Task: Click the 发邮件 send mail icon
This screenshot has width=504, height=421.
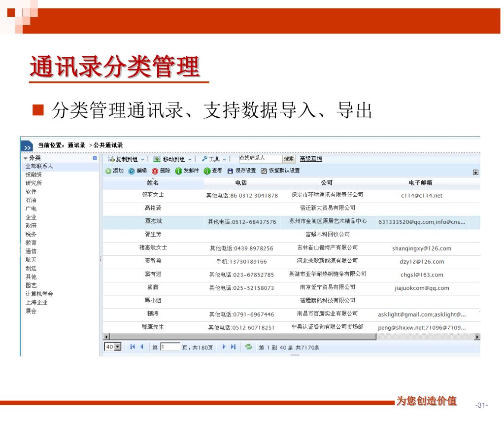Action: pyautogui.click(x=178, y=171)
